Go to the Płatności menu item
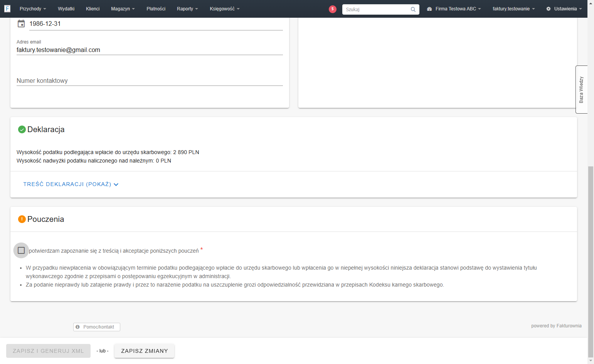This screenshot has width=594, height=364. [156, 9]
